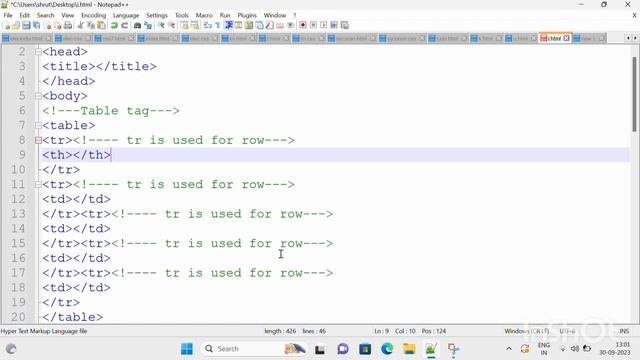
Task: Toggle INS mode in the status bar
Action: tap(624, 331)
